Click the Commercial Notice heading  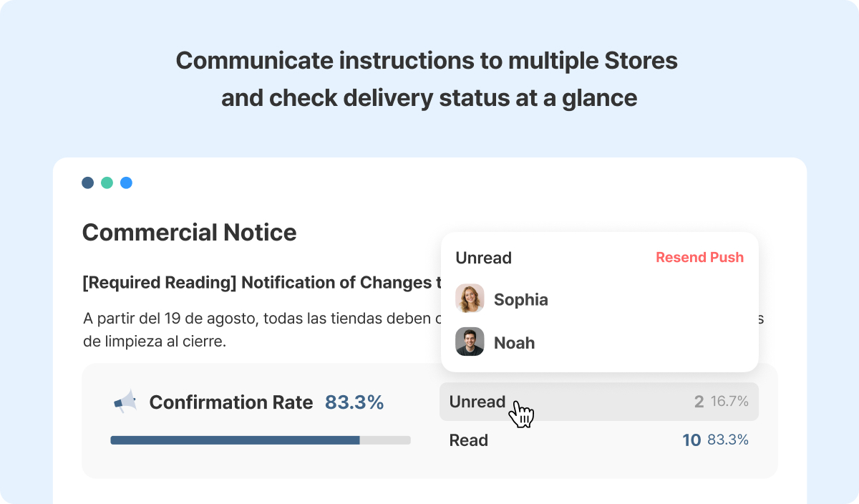click(x=189, y=233)
